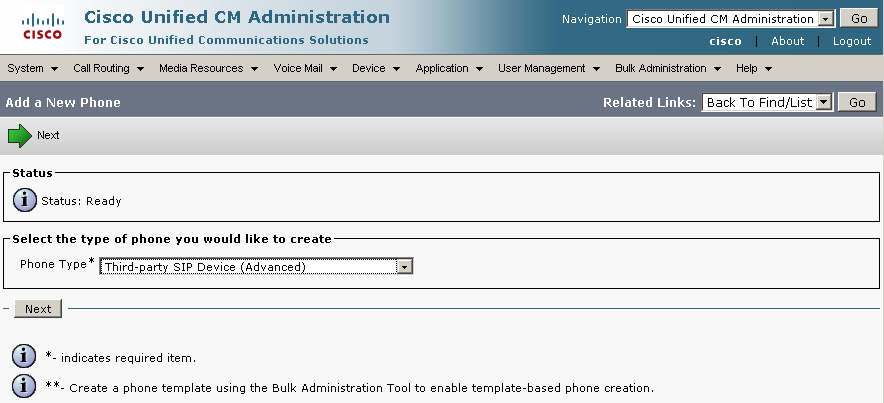Click the Cisco logo icon
Screen dimensions: 884x403
pyautogui.click(x=42, y=26)
